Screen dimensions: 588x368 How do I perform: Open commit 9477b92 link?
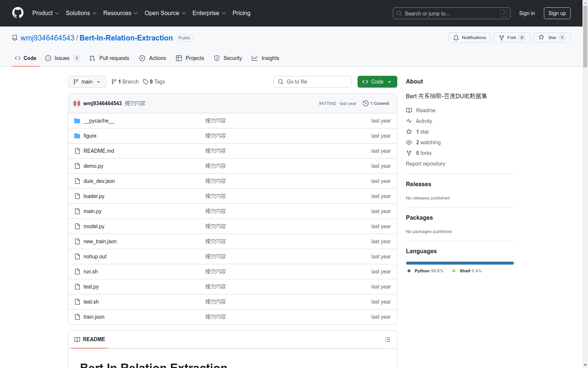point(327,103)
